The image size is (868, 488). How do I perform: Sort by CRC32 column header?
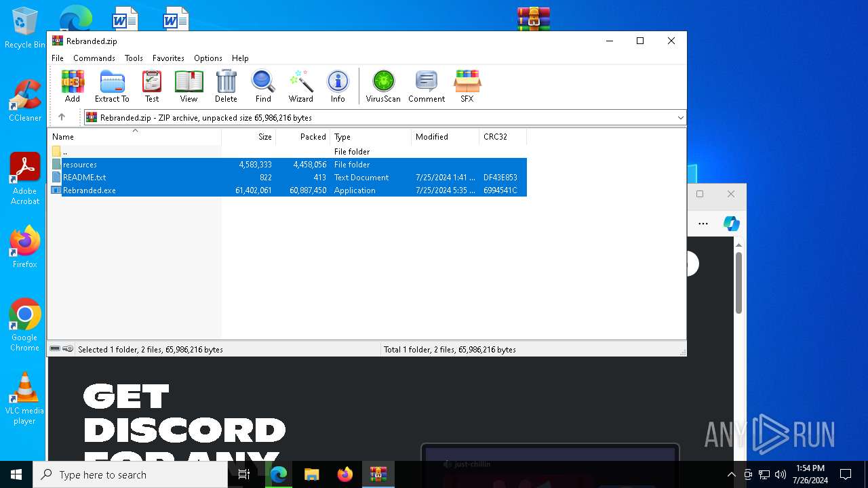(x=503, y=137)
